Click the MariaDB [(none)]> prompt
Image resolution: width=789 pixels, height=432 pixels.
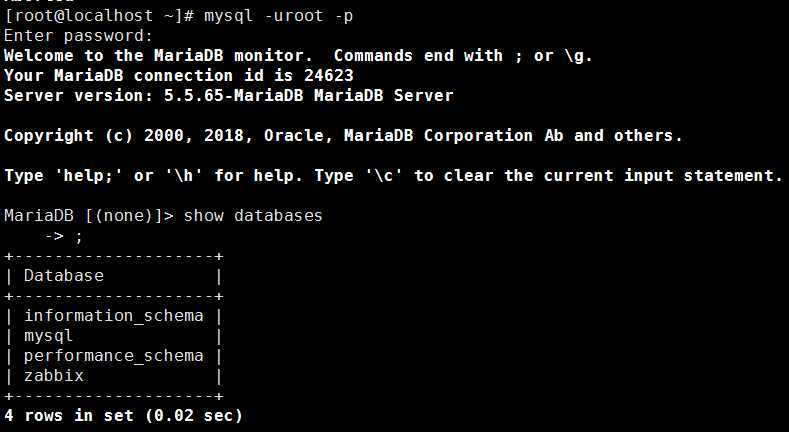[x=89, y=216]
